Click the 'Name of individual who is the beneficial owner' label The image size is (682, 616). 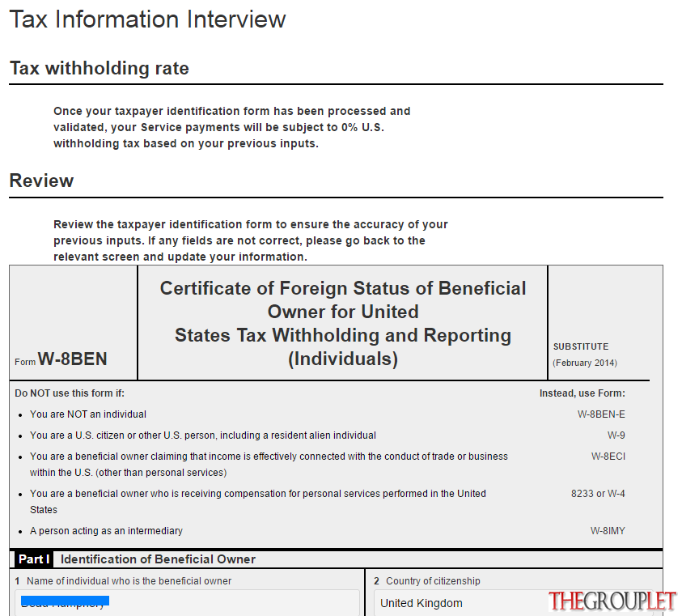[129, 580]
